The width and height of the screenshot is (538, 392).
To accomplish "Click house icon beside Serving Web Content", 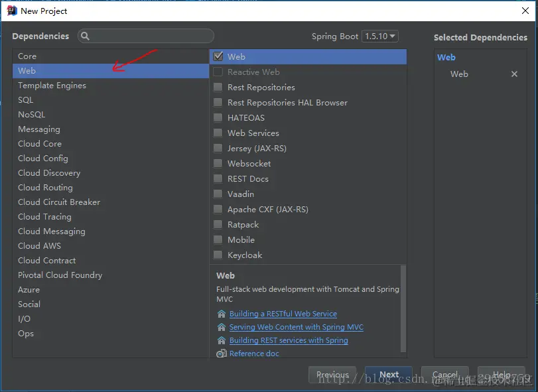I will [x=222, y=327].
